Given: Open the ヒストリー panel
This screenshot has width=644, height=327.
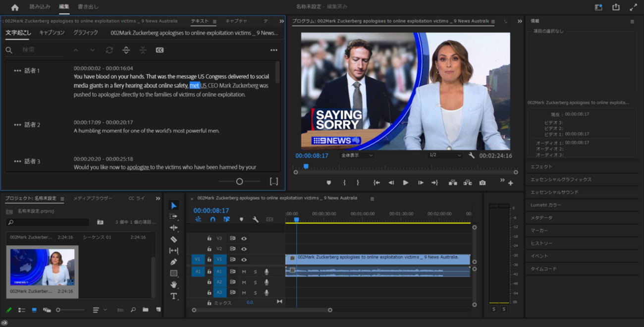Looking at the screenshot, I should (541, 243).
